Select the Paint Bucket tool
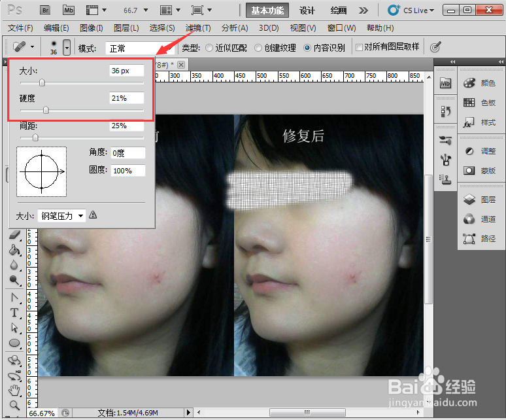The width and height of the screenshot is (506, 420). pos(14,250)
